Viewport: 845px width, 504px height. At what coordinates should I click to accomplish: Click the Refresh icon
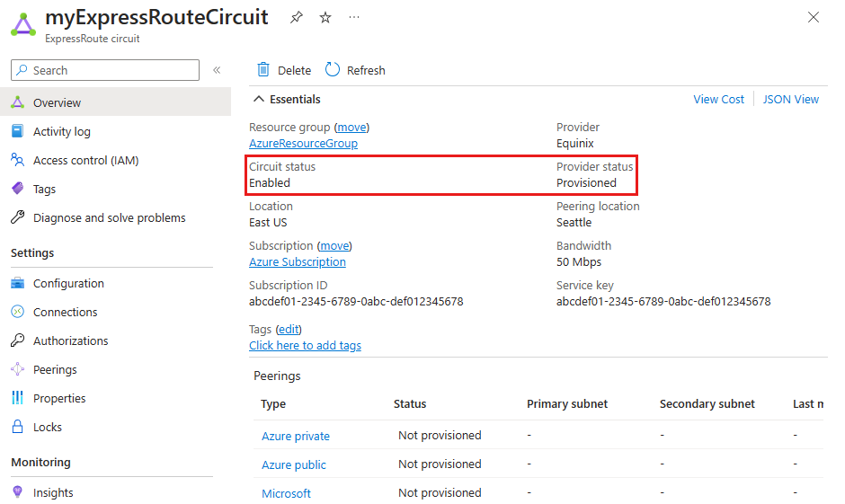click(x=333, y=70)
